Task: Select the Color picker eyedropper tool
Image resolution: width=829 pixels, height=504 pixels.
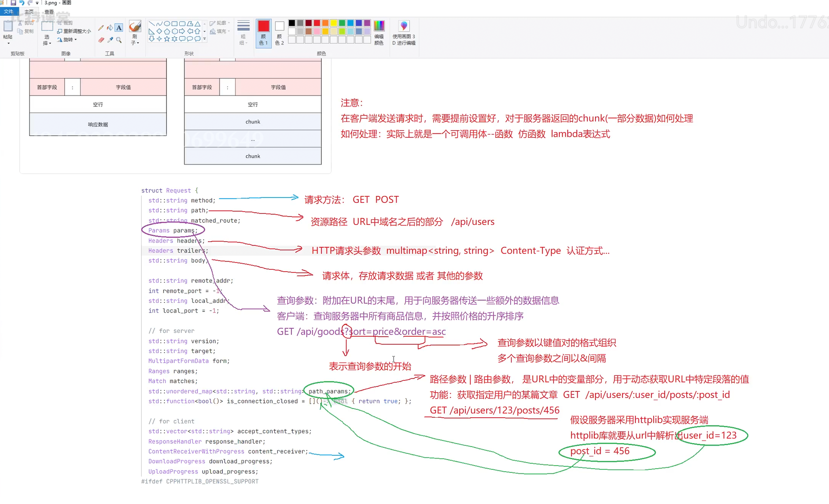Action: point(110,40)
